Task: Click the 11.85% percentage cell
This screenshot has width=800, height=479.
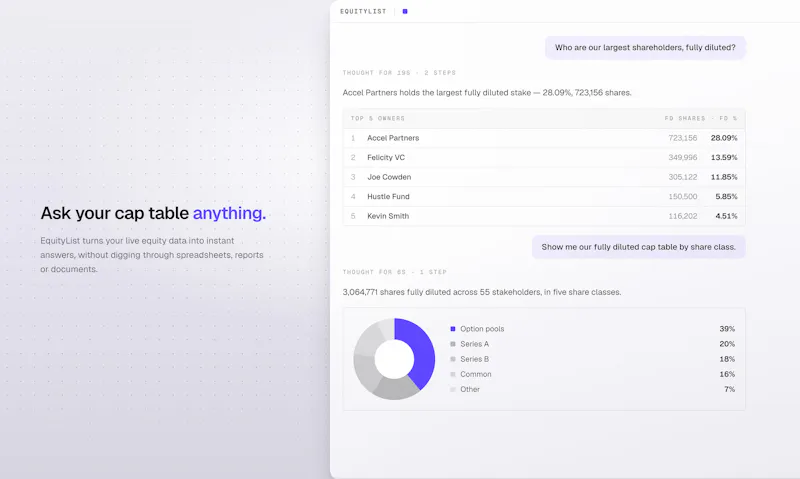Action: [x=724, y=177]
